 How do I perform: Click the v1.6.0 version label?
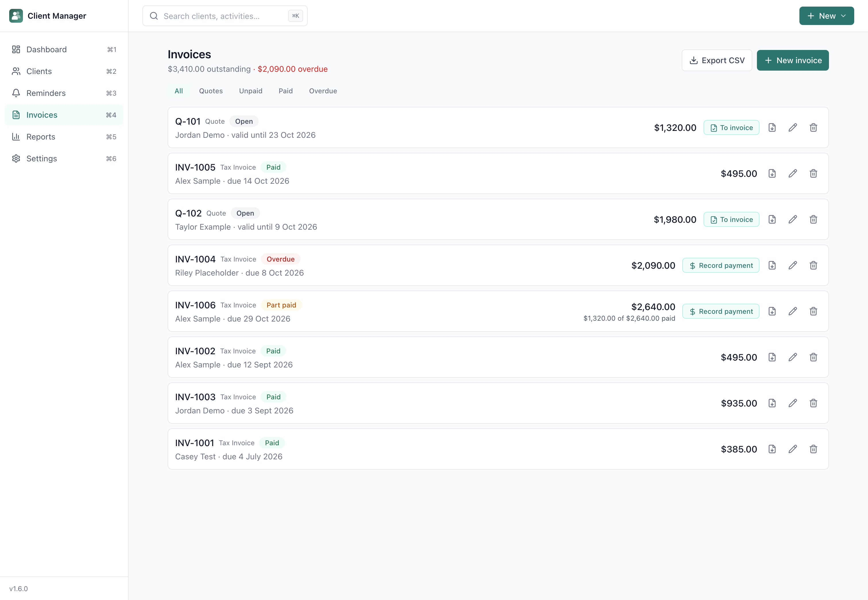[x=18, y=589]
